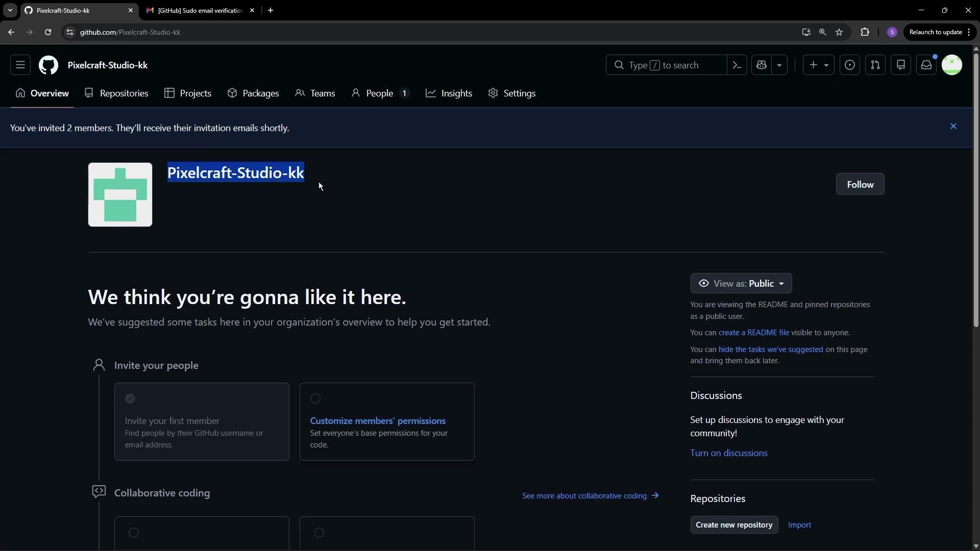Click the zoom magnifier icon in address bar

point(822,32)
